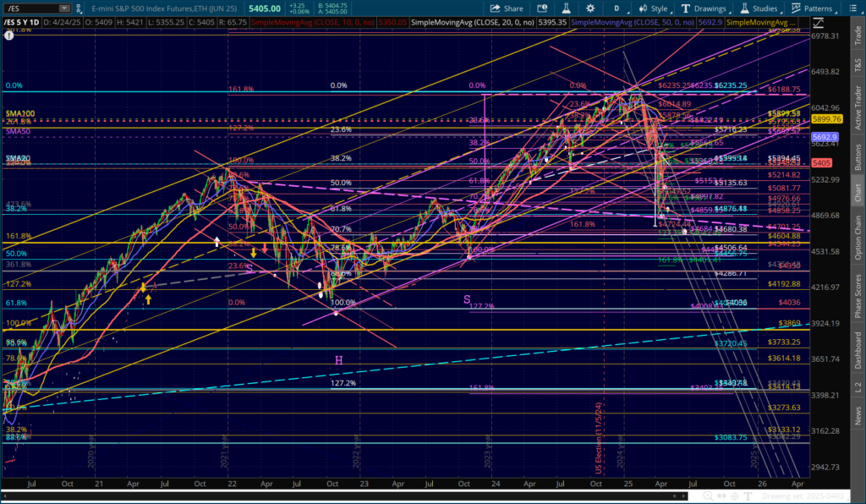Select the Chart sidebar tab
Viewport: 866px width, 504px height.
tap(858, 193)
